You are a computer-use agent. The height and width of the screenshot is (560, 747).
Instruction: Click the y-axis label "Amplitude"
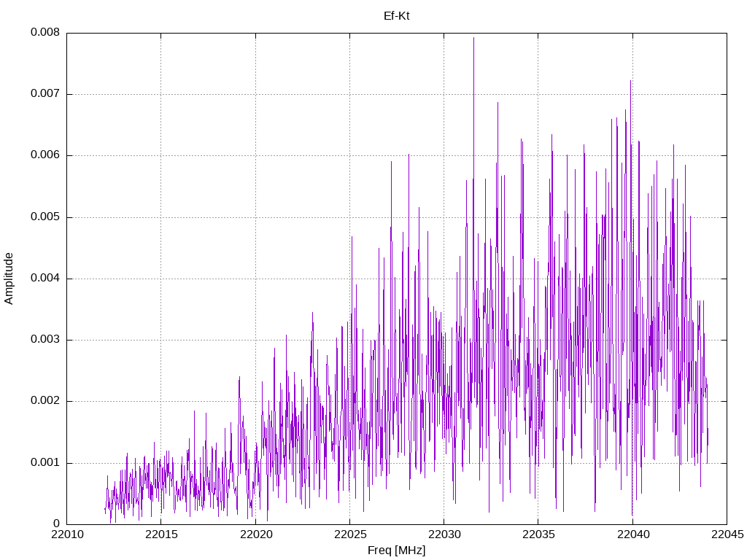click(x=9, y=279)
